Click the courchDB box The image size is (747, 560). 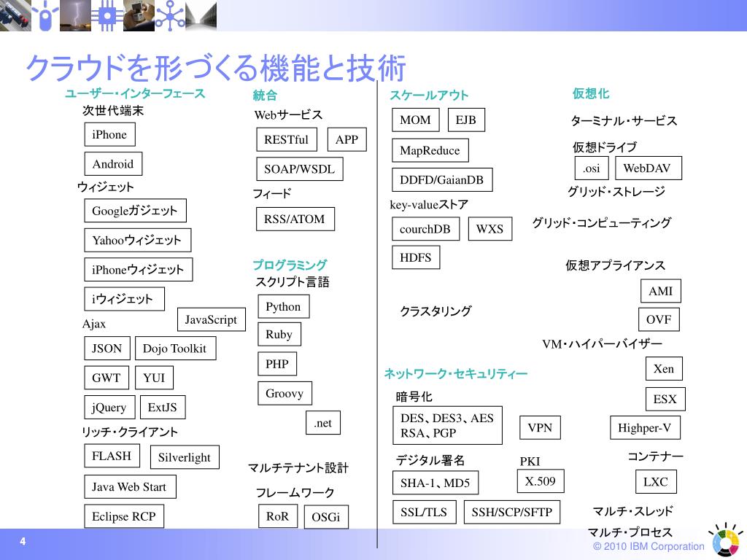(426, 229)
